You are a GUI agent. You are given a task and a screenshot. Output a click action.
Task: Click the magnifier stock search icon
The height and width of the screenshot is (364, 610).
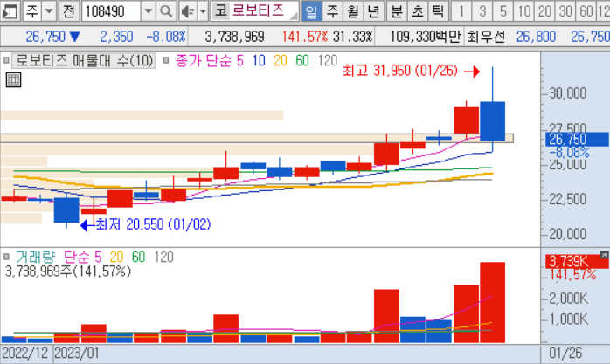[166, 11]
